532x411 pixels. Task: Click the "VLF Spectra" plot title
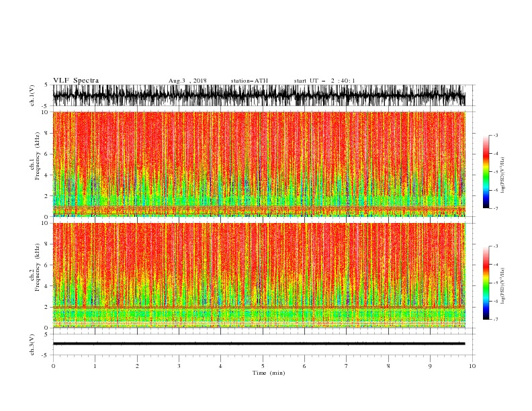(76, 81)
